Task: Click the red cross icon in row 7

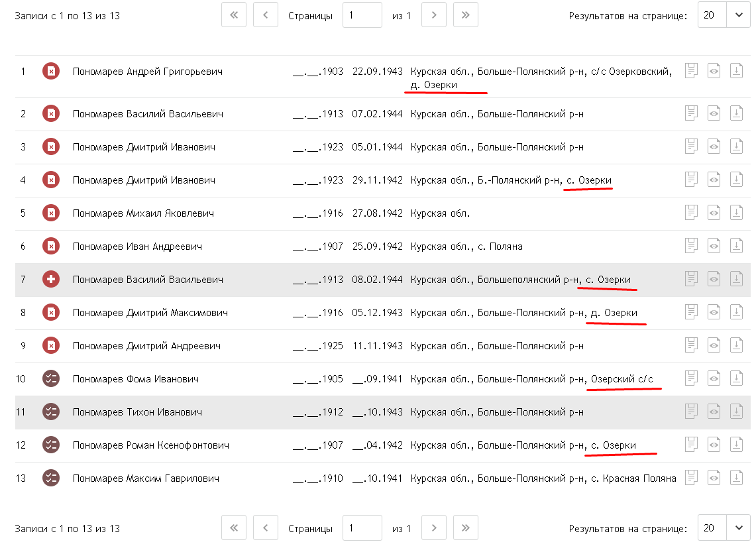Action: (x=51, y=279)
